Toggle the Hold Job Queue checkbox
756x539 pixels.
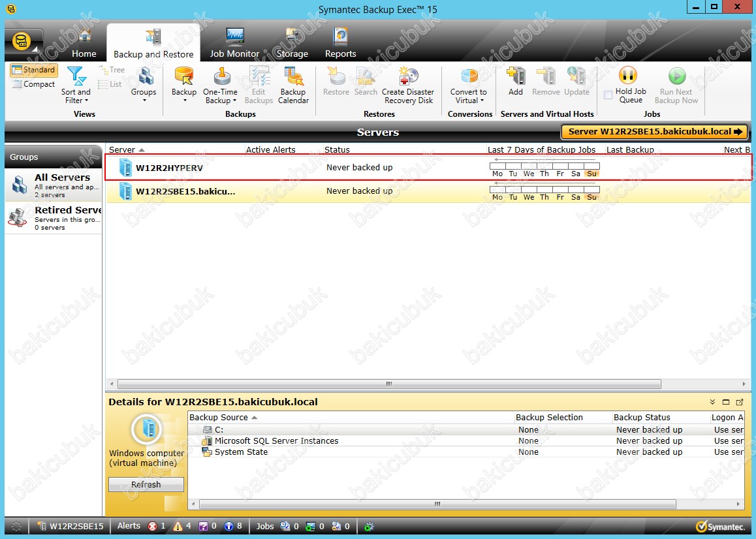point(608,95)
